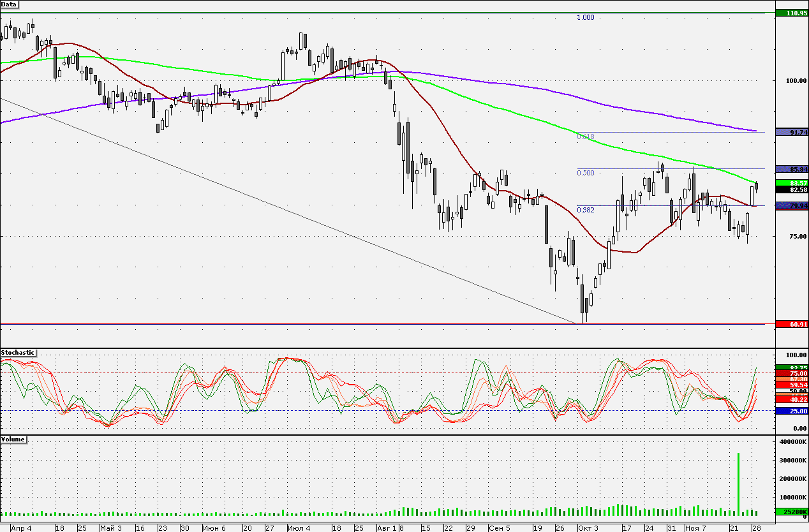Select the 91.74 Fibonacci price marker
The width and height of the screenshot is (809, 532).
point(791,132)
